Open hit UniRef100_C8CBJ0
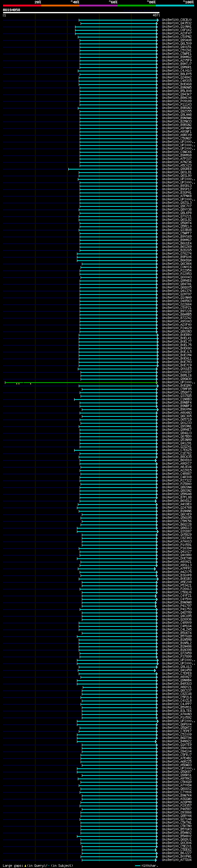 tap(176, 20)
